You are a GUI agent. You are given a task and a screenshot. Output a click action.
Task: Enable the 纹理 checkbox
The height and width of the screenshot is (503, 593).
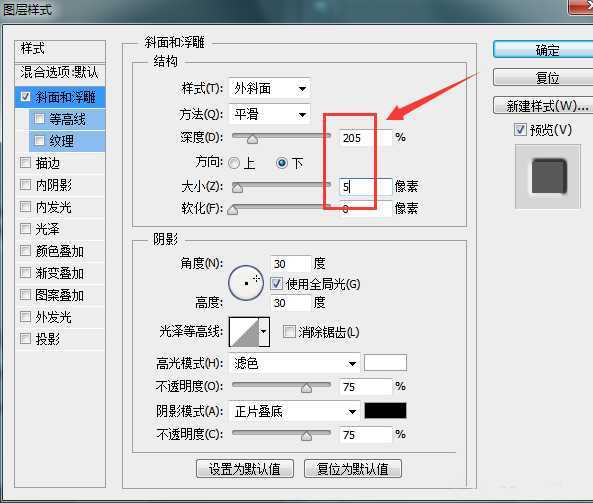click(39, 141)
